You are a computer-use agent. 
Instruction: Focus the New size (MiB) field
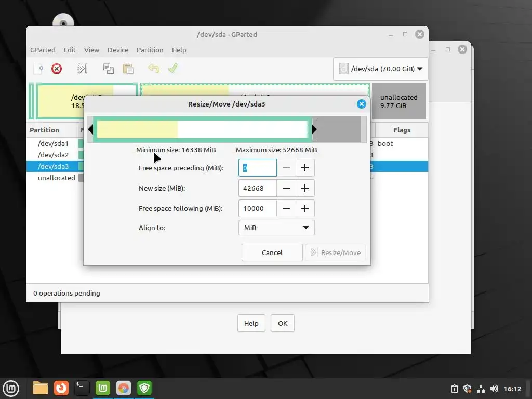coord(258,188)
